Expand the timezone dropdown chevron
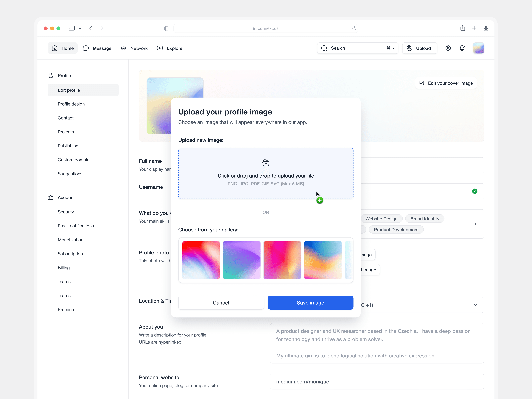Screen dimensions: 532x399 pyautogui.click(x=475, y=305)
